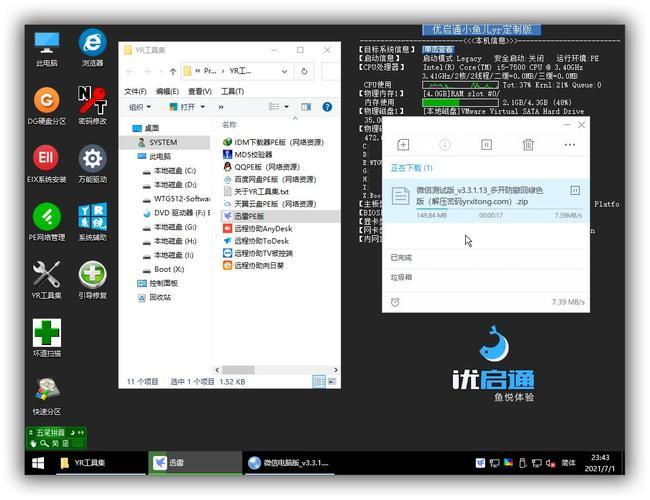Click horizontal scrollbar in Explorer file list

click(238, 369)
